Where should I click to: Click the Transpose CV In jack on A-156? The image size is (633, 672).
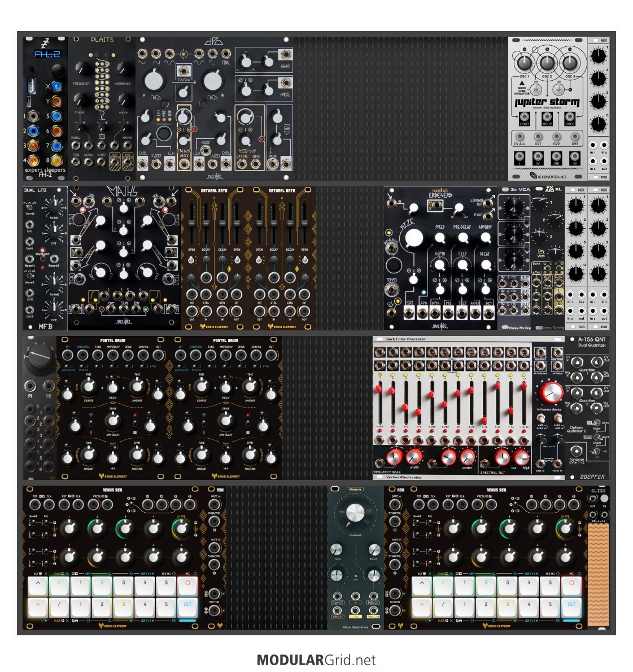tap(577, 451)
